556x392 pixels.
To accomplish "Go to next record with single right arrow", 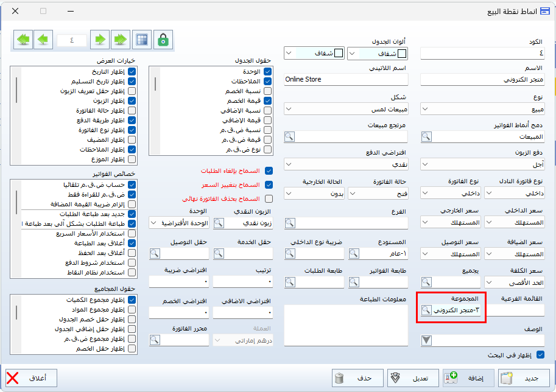I will coord(100,40).
